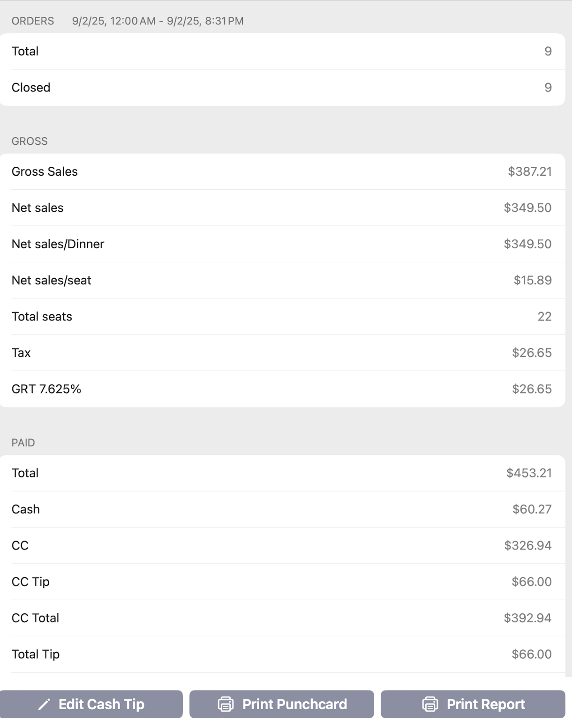Click the CC Total row
Image resolution: width=572 pixels, height=728 pixels.
pos(281,618)
